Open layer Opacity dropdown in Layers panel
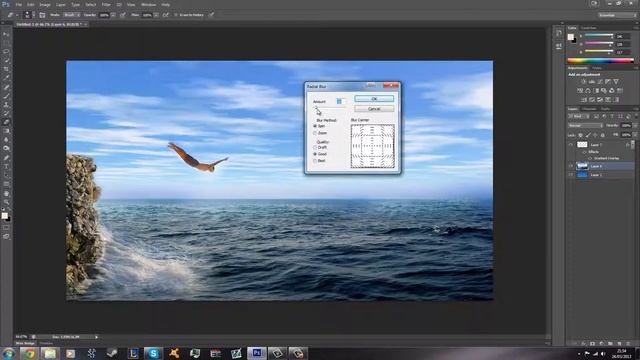 coord(635,126)
